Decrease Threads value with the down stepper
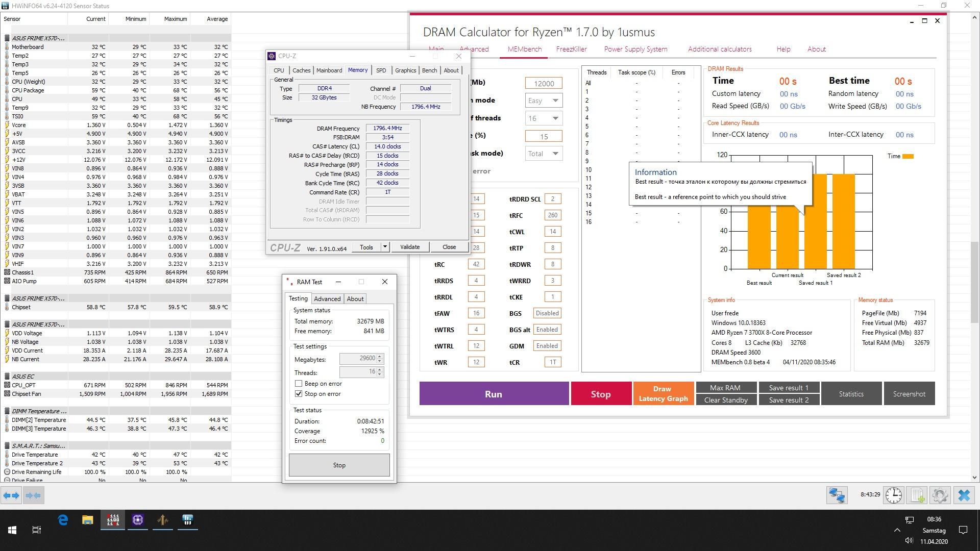This screenshot has width=980, height=551. click(x=379, y=375)
